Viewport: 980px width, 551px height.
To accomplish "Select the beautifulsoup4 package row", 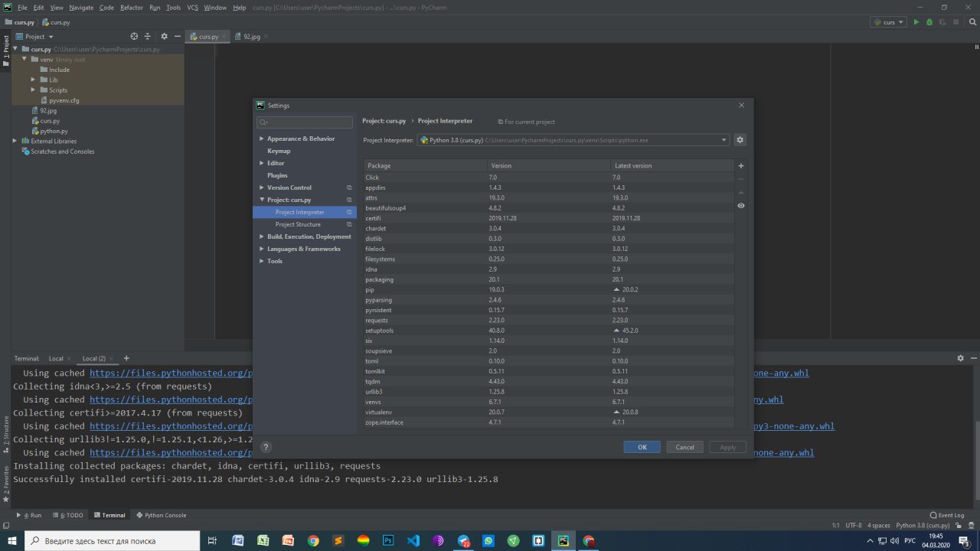I will pyautogui.click(x=548, y=208).
